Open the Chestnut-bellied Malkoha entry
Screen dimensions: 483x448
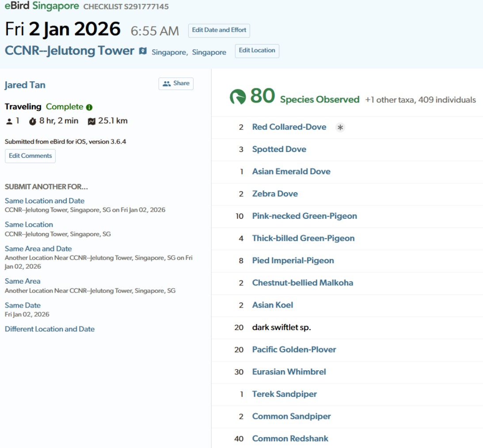click(x=303, y=283)
